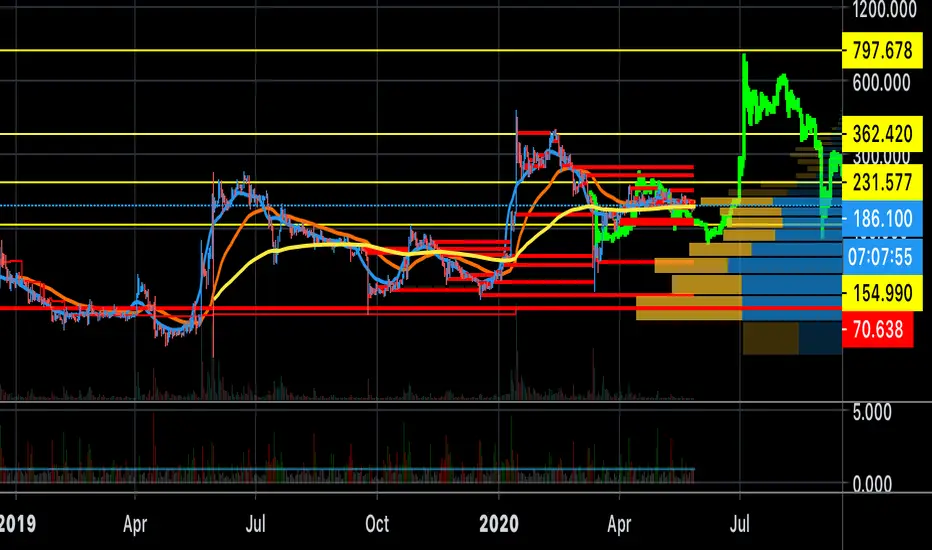Click the 5.000 indicator scale value
Image resolution: width=932 pixels, height=550 pixels.
tap(871, 412)
